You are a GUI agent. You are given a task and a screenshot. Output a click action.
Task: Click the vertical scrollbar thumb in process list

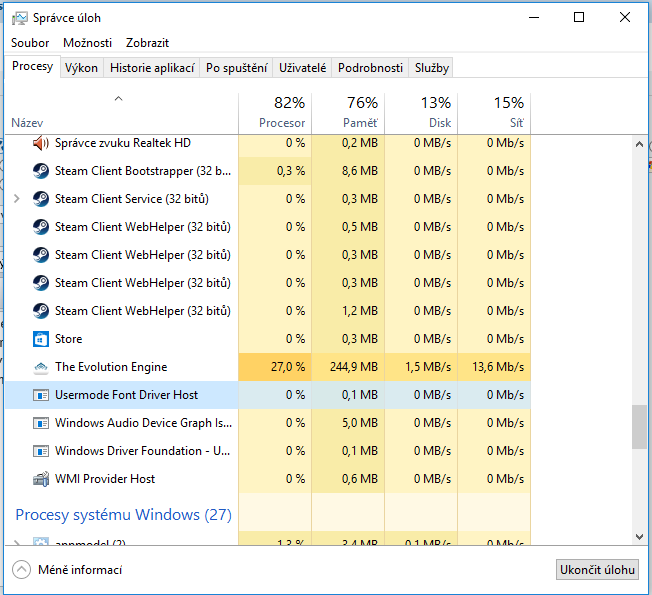click(x=639, y=427)
